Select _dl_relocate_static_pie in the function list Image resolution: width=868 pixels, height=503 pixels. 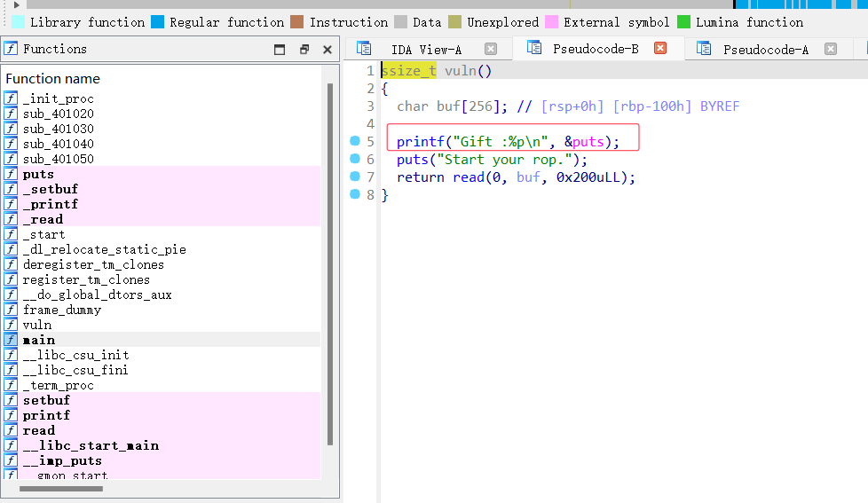point(104,249)
